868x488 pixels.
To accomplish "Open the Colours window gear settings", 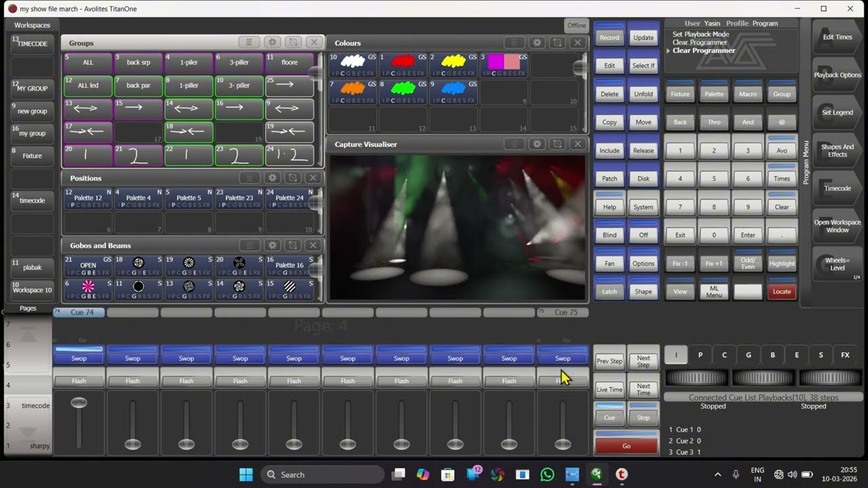I will (537, 42).
